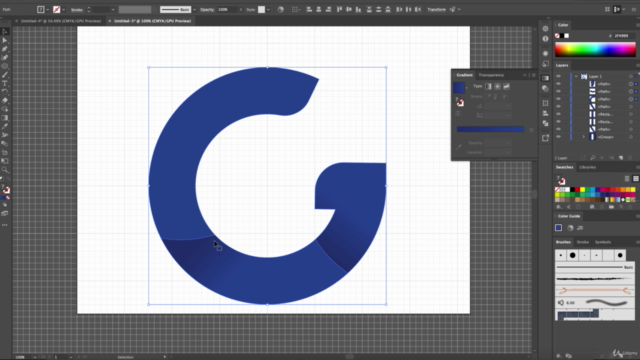Switch to the Symbols tab
Image resolution: width=640 pixels, height=360 pixels.
(602, 242)
